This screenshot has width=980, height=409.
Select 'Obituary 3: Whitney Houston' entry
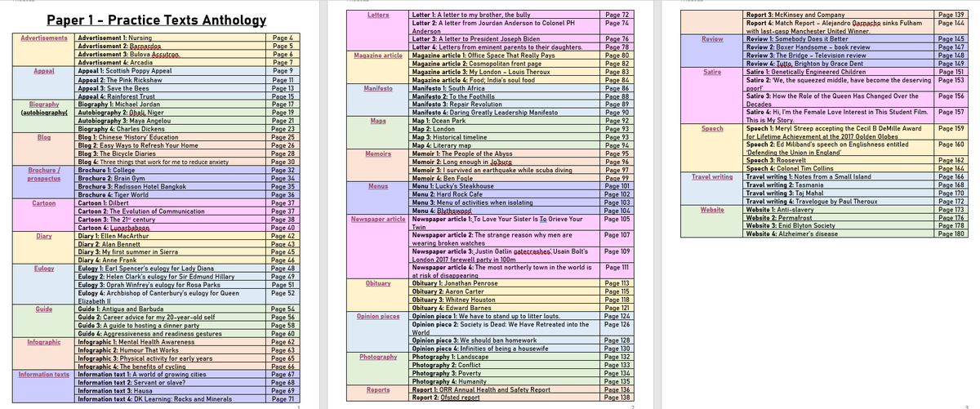(458, 300)
